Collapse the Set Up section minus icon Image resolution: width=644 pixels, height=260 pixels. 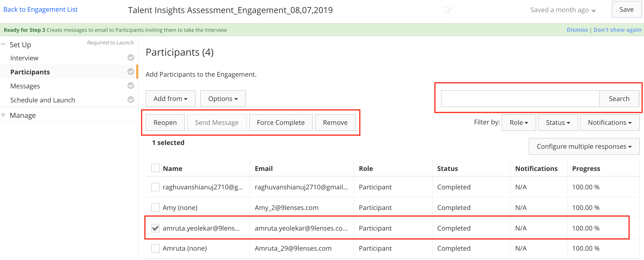coord(3,44)
